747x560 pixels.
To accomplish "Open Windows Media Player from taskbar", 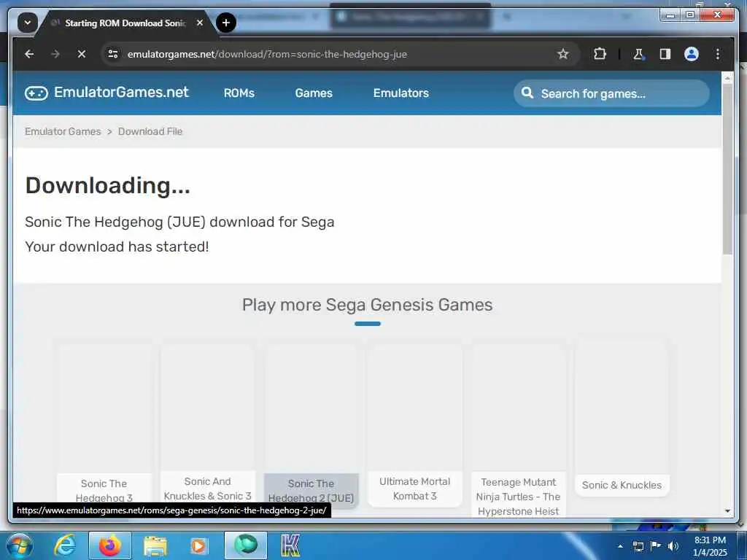I will pyautogui.click(x=198, y=545).
